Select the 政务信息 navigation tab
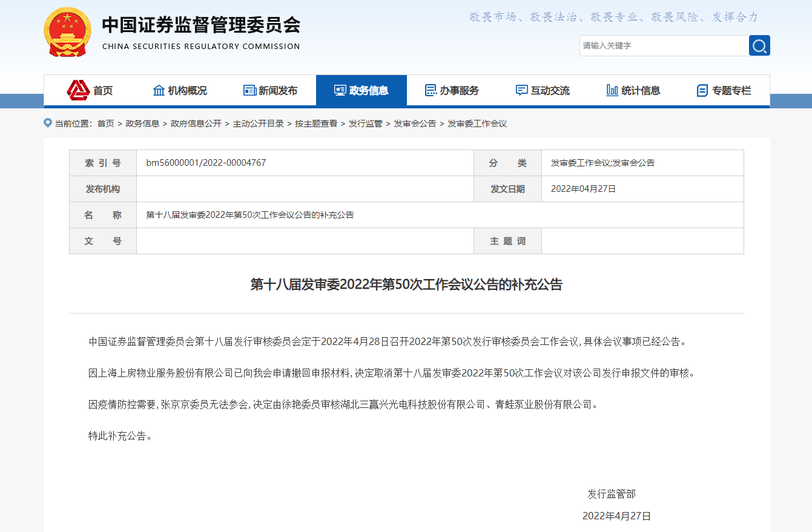 tap(361, 91)
